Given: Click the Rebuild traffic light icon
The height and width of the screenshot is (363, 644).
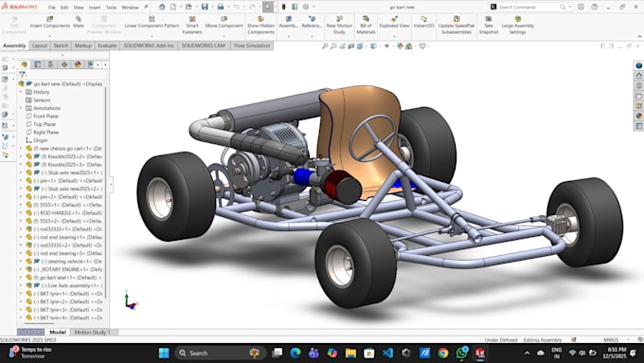Looking at the screenshot, I should pos(283,7).
